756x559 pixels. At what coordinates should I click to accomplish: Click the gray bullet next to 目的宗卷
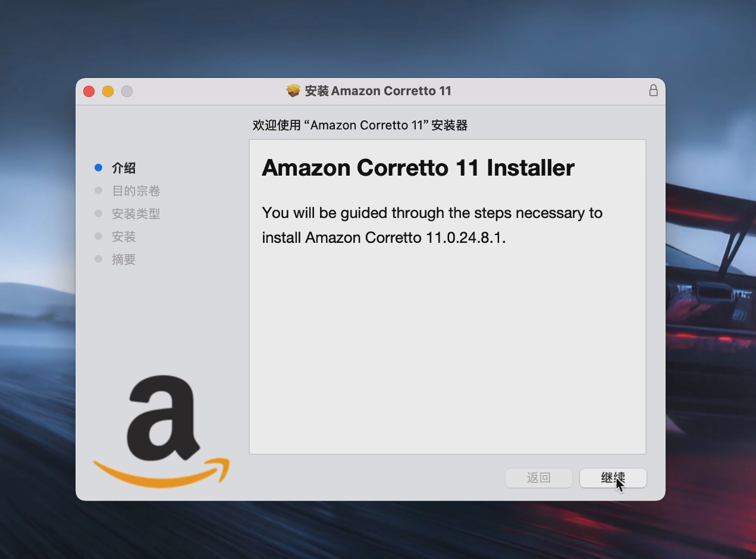coord(99,191)
